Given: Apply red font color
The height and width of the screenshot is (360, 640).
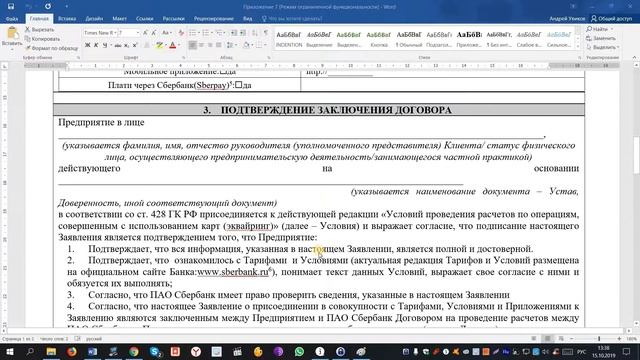Looking at the screenshot, I should 173,45.
